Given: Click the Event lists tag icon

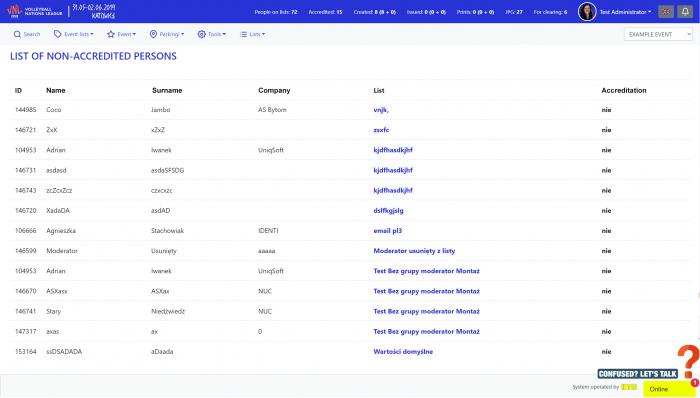Looking at the screenshot, I should [58, 34].
